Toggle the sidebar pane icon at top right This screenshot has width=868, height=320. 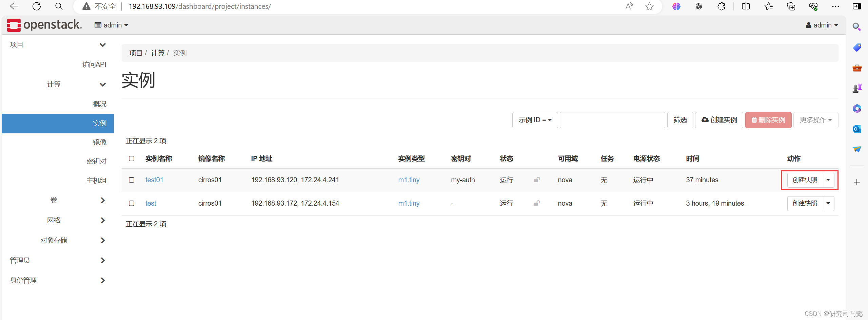857,6
